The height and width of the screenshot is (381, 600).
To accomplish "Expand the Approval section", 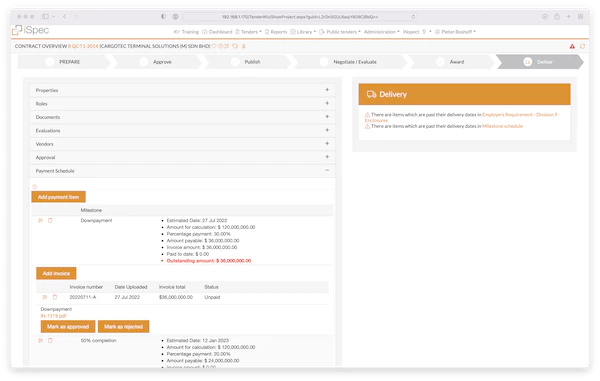I will (x=183, y=157).
